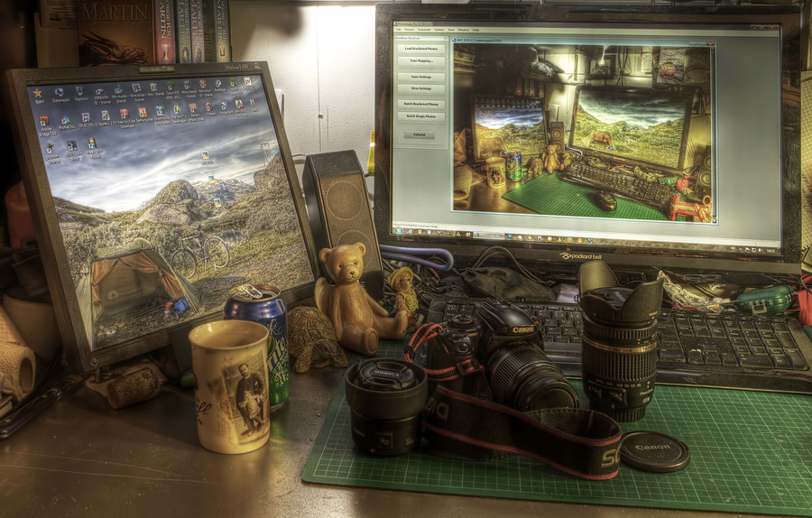Open the Bjørn star icon on left desktop
This screenshot has height=518, width=812.
click(38, 97)
